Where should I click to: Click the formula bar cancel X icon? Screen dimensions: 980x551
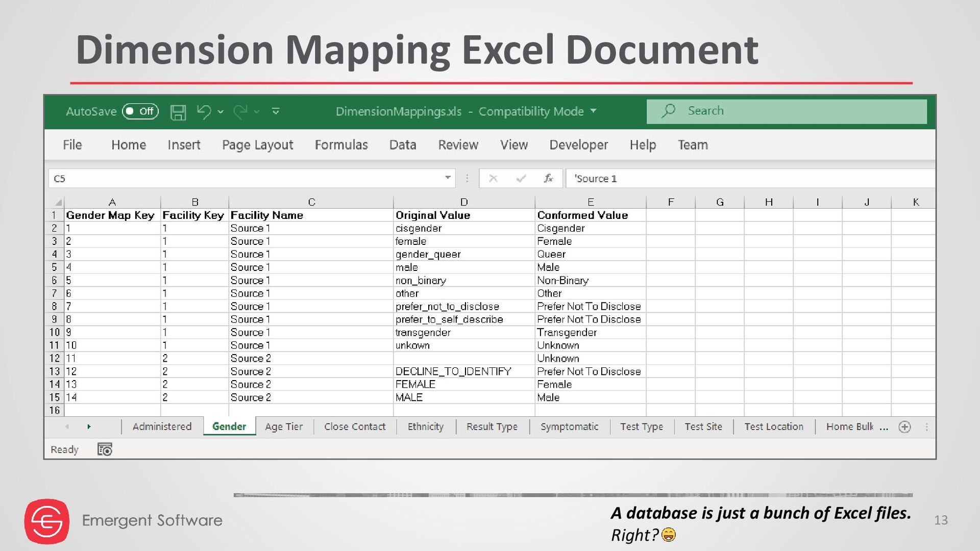point(493,178)
